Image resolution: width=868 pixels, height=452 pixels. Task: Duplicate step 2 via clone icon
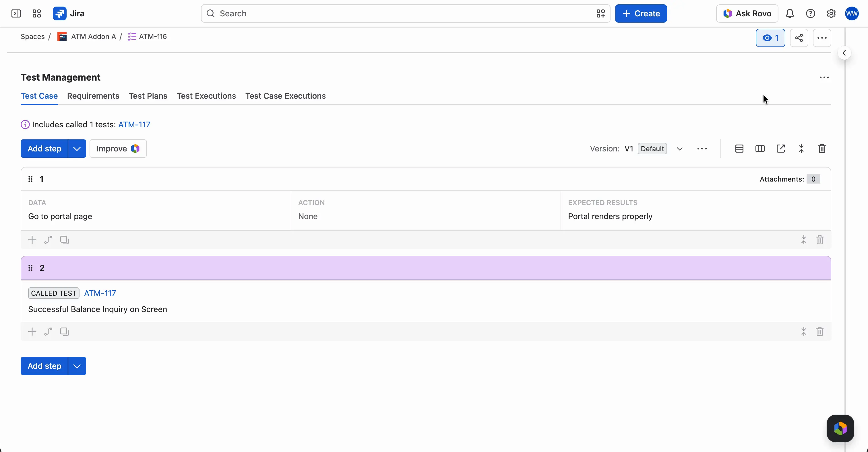(64, 332)
